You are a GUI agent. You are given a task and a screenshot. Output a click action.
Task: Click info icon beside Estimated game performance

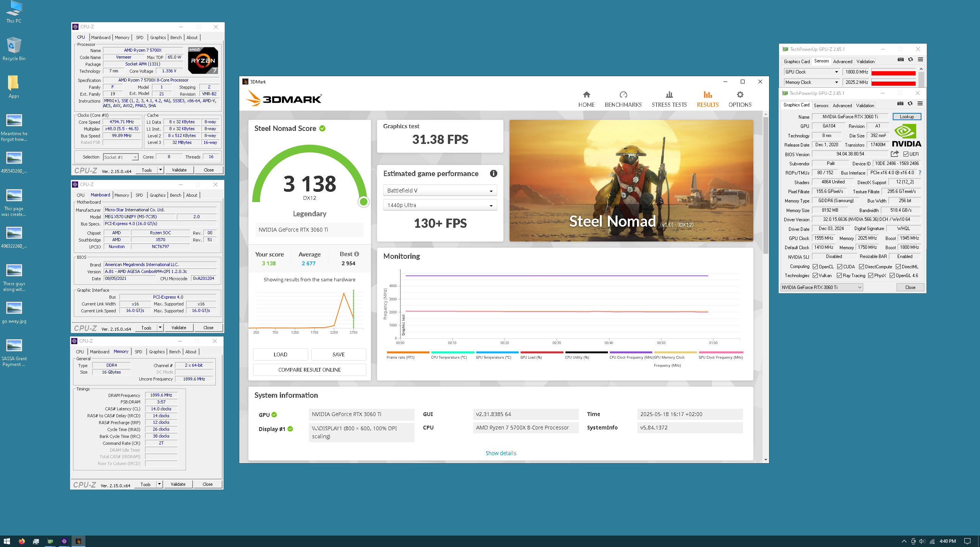point(493,173)
